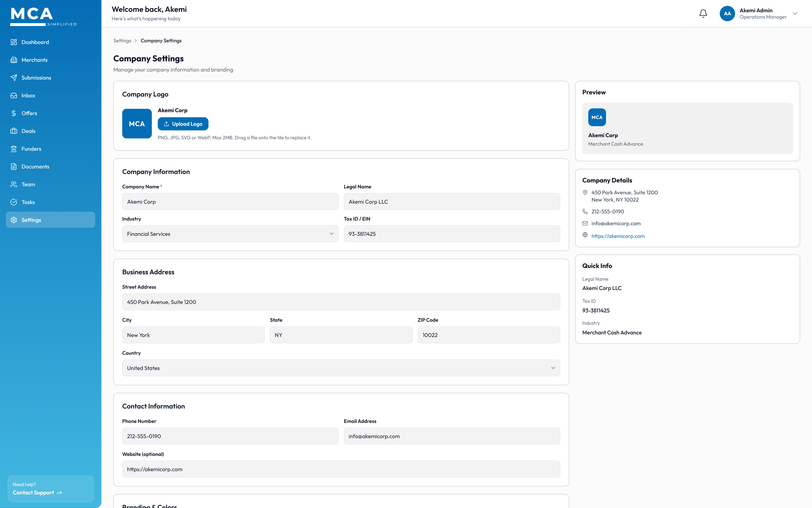Click the AA user avatar
Image resolution: width=812 pixels, height=508 pixels.
727,13
